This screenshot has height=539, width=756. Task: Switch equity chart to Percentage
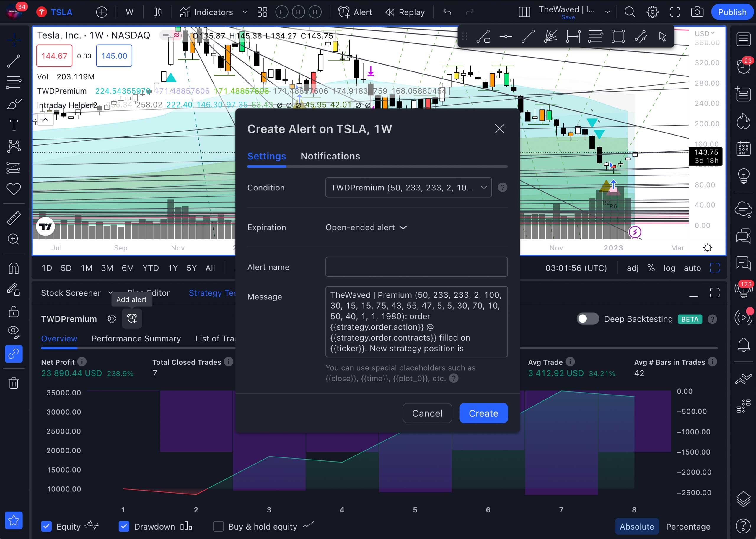(x=688, y=526)
